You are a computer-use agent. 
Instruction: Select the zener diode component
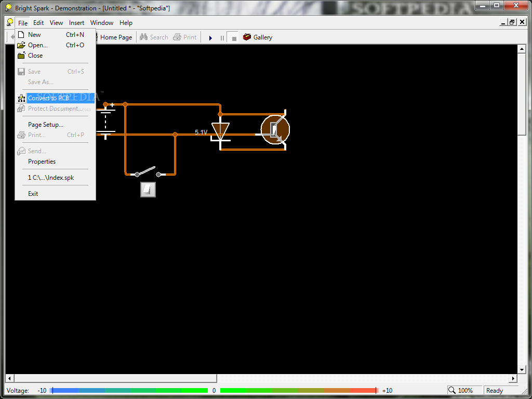point(220,131)
